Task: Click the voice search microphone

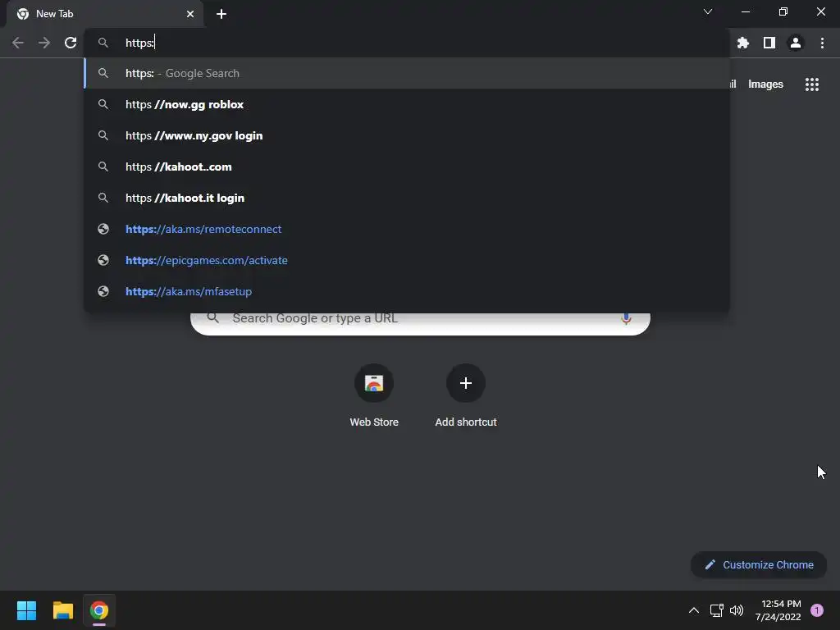Action: point(626,319)
